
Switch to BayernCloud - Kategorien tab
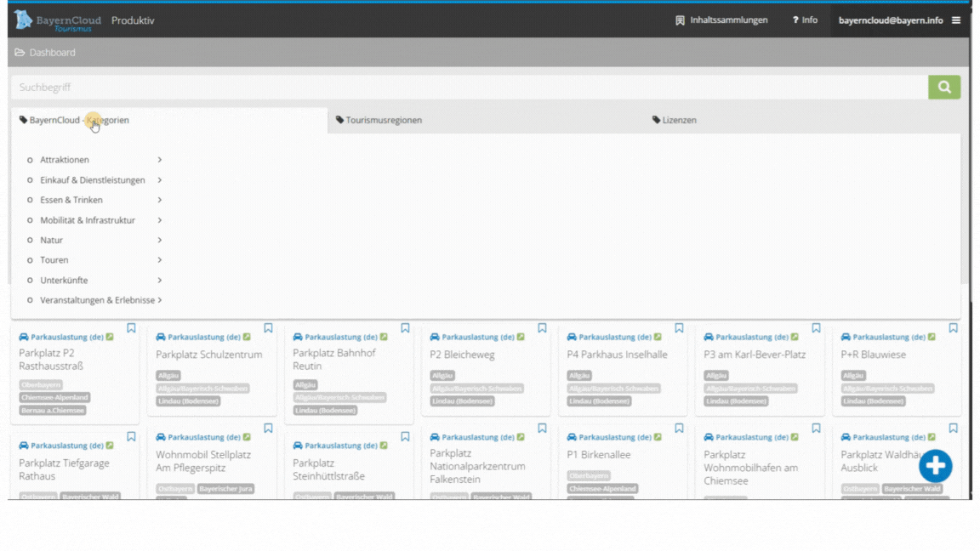169,120
